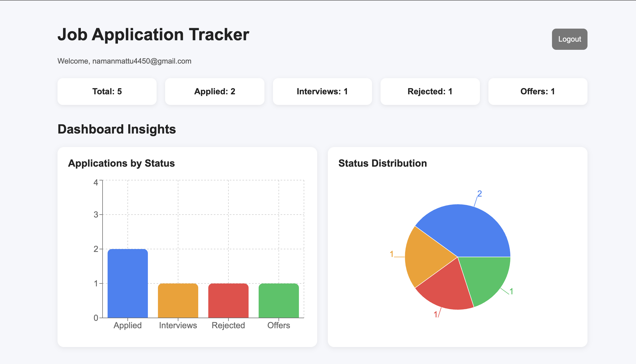Open the Offers: 1 stat card
636x364 pixels.
pyautogui.click(x=538, y=91)
